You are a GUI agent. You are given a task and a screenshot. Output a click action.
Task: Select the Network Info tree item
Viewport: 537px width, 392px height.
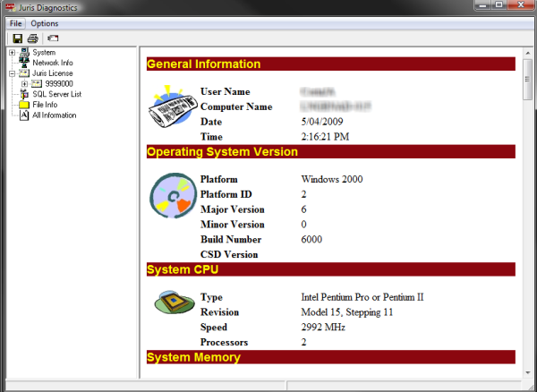[x=53, y=64]
